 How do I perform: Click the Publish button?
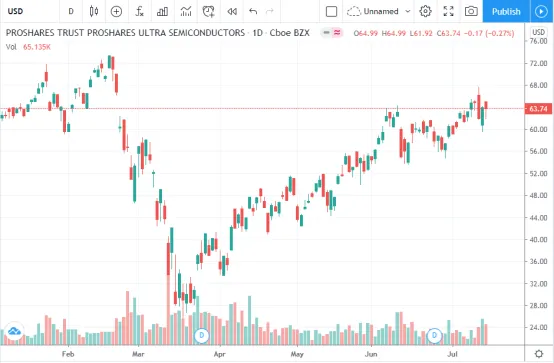(x=506, y=11)
